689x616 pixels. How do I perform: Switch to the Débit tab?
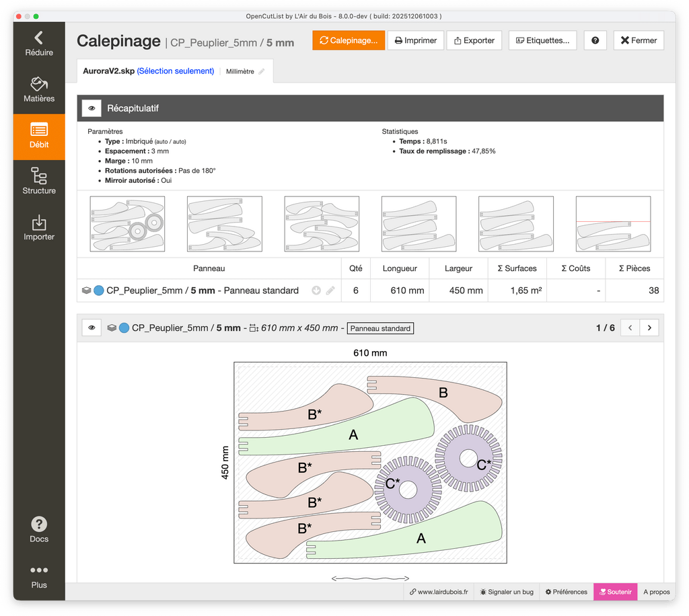click(39, 137)
